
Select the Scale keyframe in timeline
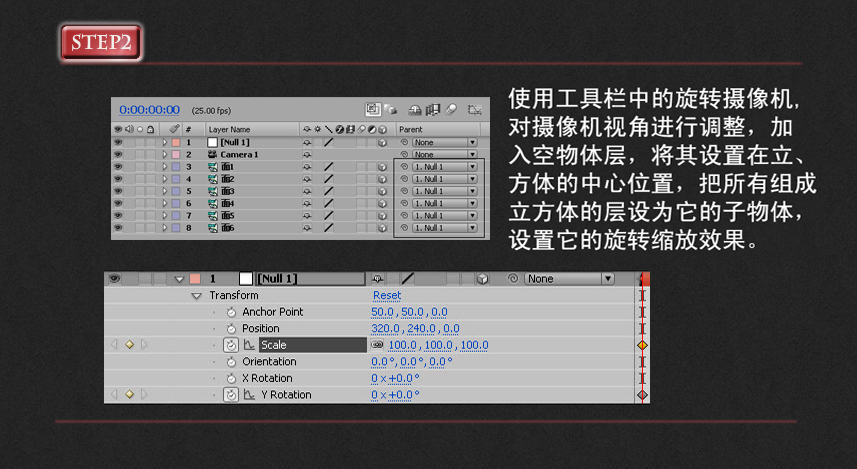(x=642, y=345)
